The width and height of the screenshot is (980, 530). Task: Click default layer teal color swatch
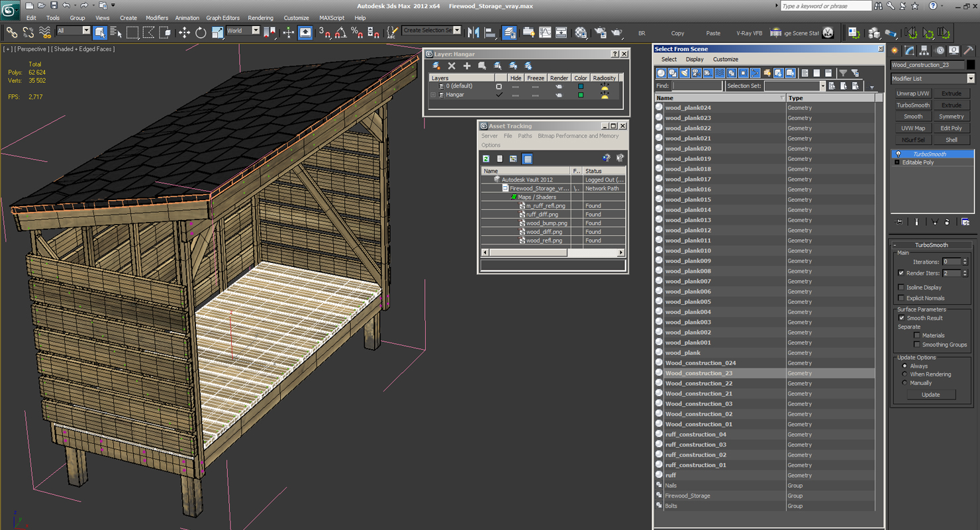tap(581, 86)
